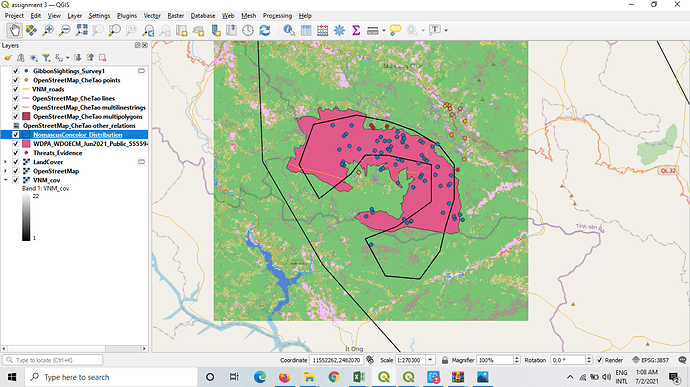Image resolution: width=690 pixels, height=387 pixels.
Task: Open the Statistical Summary sigma icon
Action: [356, 30]
